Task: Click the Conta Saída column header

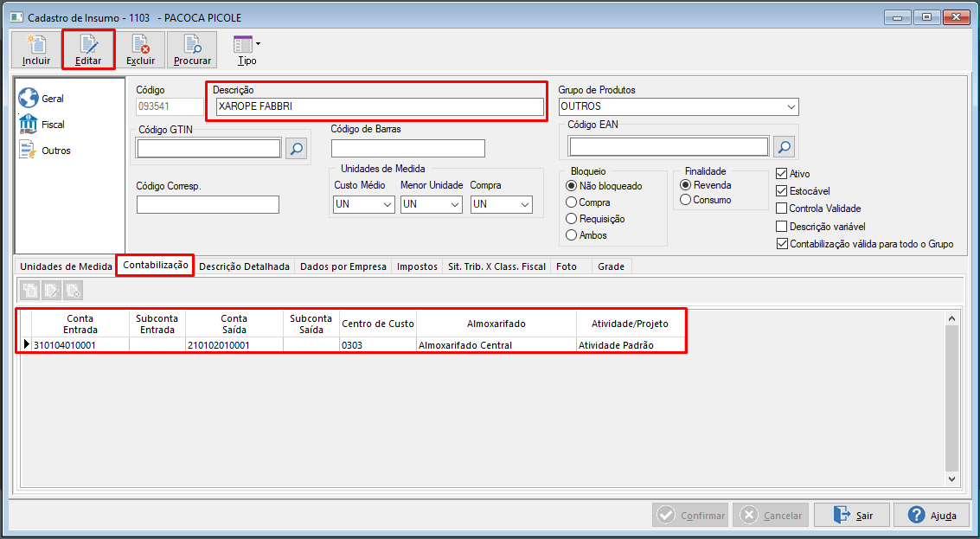Action: pyautogui.click(x=234, y=324)
